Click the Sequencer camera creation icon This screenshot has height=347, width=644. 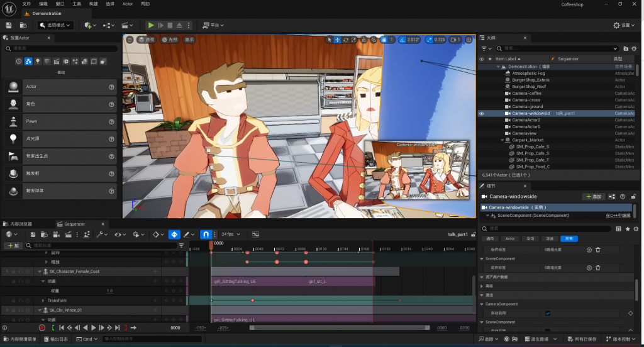point(56,234)
